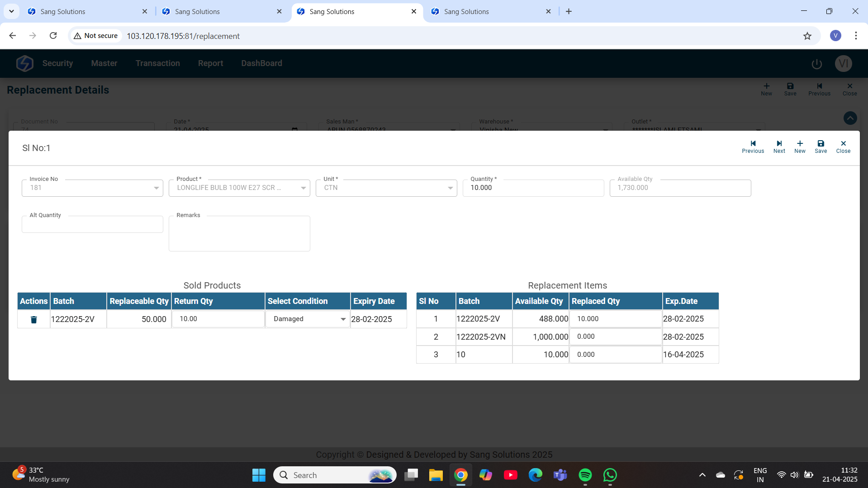
Task: Open the Product dropdown list
Action: point(303,188)
